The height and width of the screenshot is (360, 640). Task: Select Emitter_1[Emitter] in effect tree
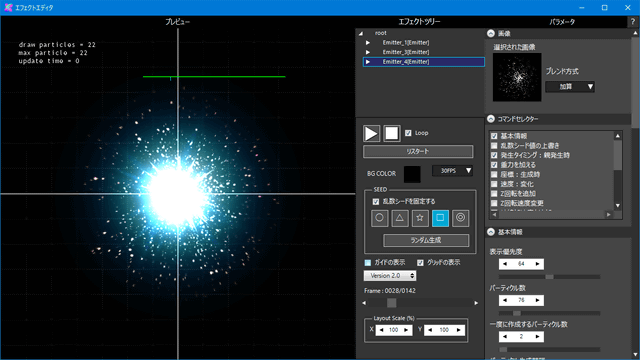(x=406, y=42)
